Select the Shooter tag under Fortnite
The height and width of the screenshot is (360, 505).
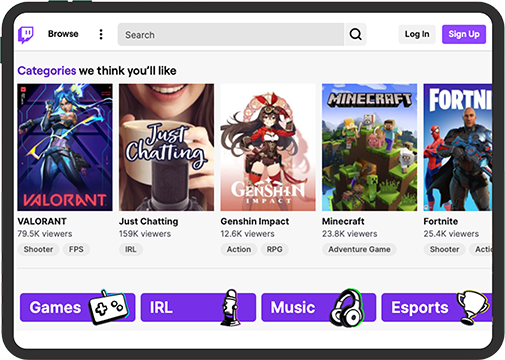tap(444, 249)
